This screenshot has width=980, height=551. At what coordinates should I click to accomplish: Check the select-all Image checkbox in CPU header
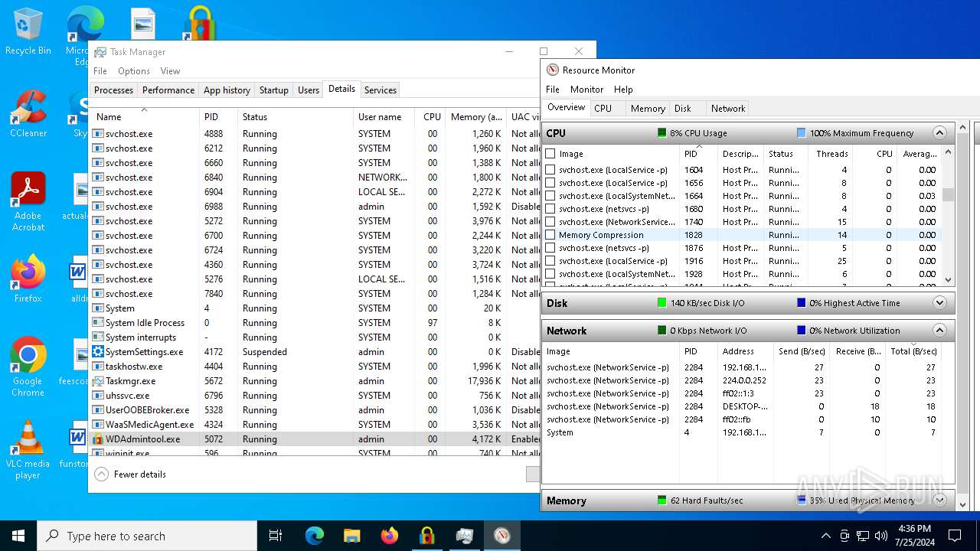click(x=550, y=154)
